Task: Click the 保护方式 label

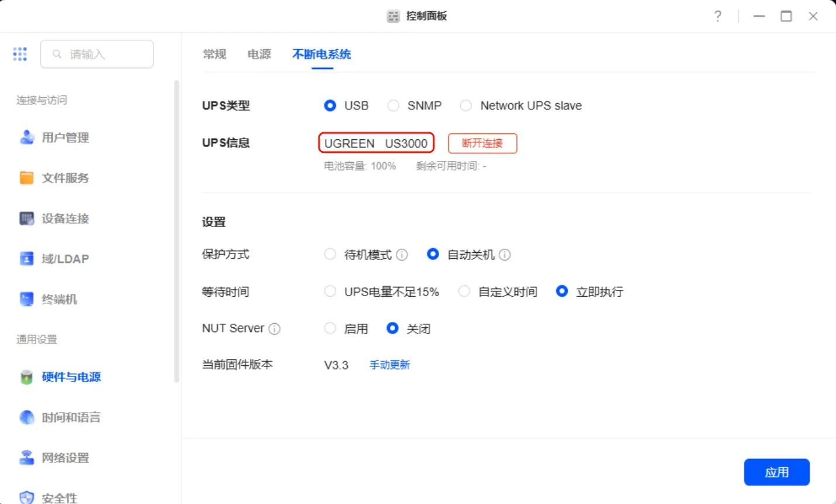Action: click(x=225, y=255)
